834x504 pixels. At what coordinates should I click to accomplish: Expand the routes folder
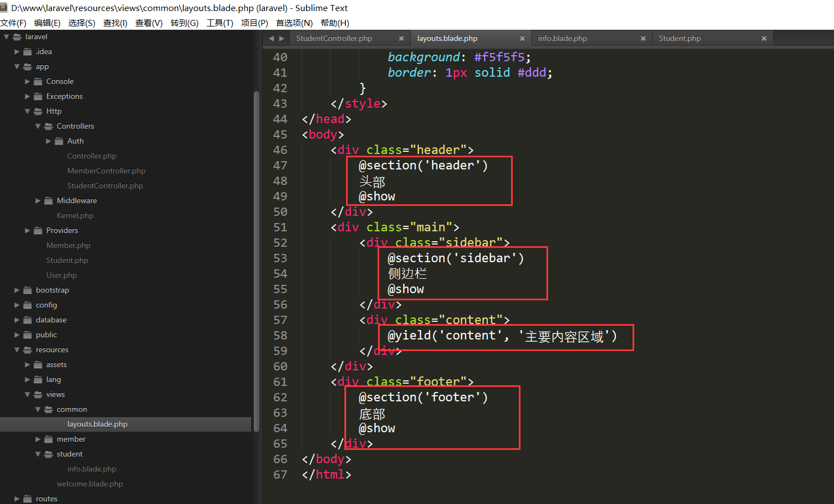17,498
